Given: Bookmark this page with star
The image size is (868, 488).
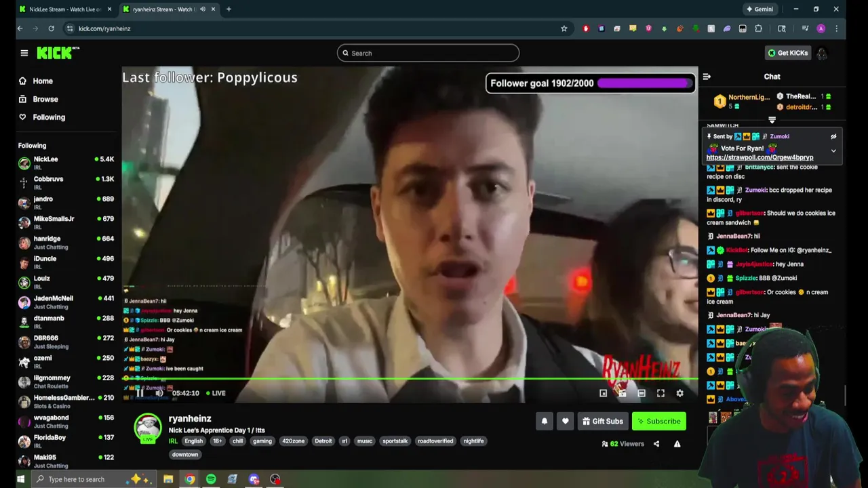Looking at the screenshot, I should 564,28.
